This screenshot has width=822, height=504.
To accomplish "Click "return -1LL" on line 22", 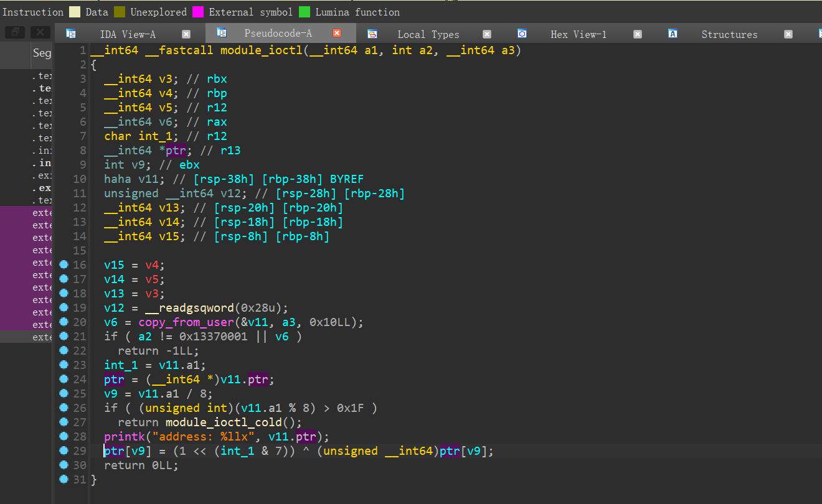I will pos(155,351).
